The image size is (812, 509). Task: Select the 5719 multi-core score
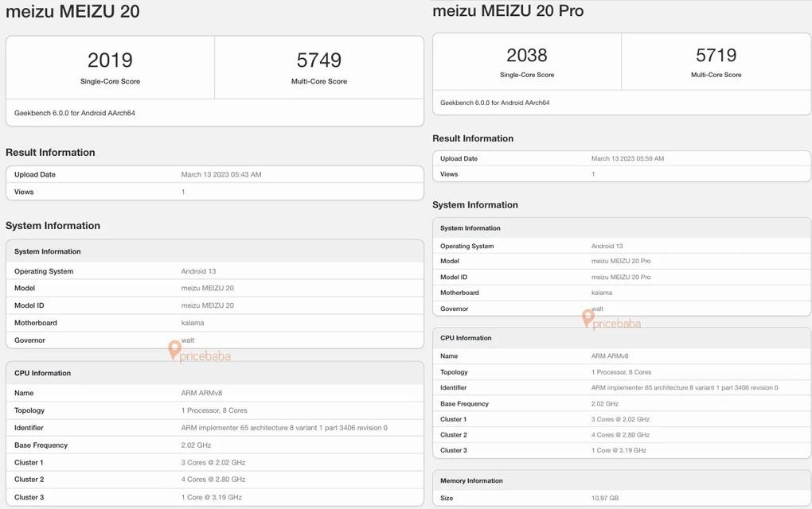click(716, 55)
